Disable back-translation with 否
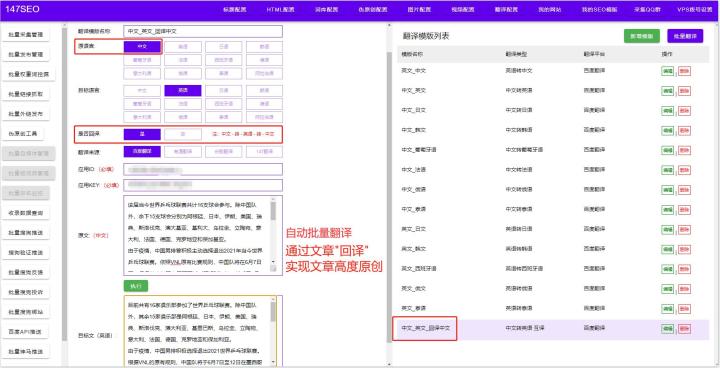 click(183, 134)
